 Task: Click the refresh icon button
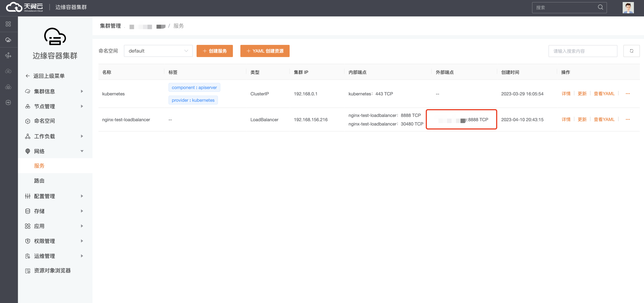pyautogui.click(x=631, y=51)
